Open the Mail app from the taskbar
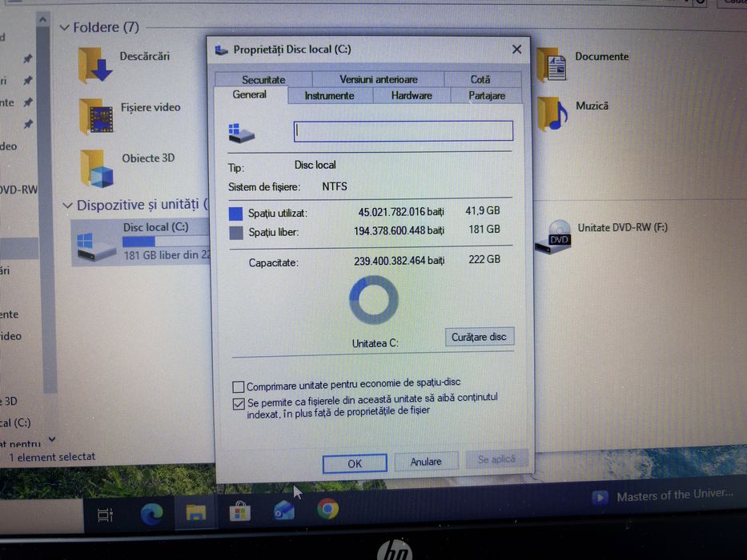 (x=284, y=510)
